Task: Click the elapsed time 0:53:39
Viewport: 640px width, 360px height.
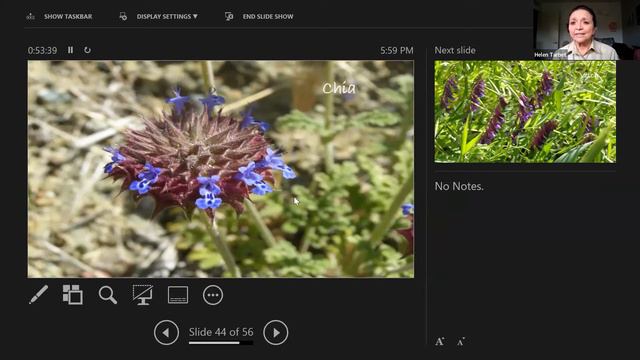Action: (42, 50)
